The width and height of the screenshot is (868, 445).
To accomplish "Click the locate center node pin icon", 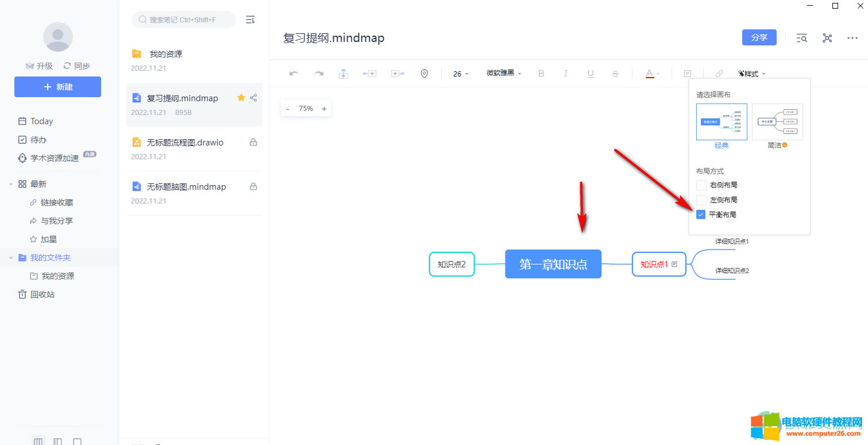I will coord(424,74).
